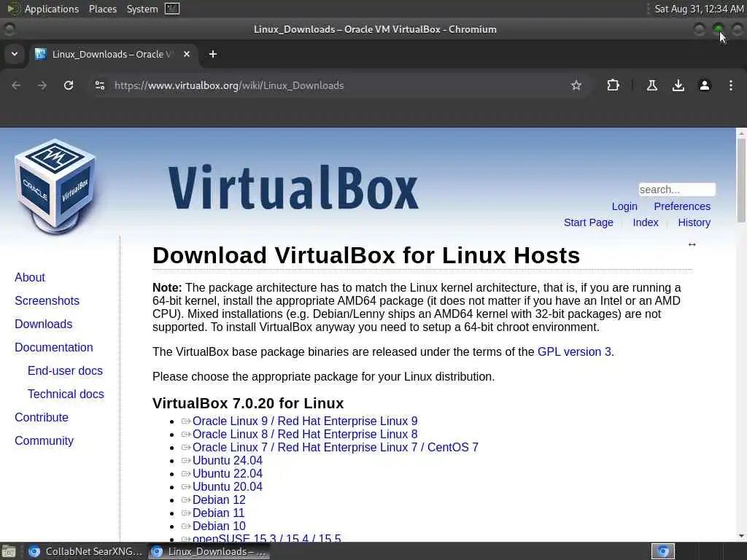The height and width of the screenshot is (560, 747).
Task: Open a new tab with plus button
Action: click(213, 54)
